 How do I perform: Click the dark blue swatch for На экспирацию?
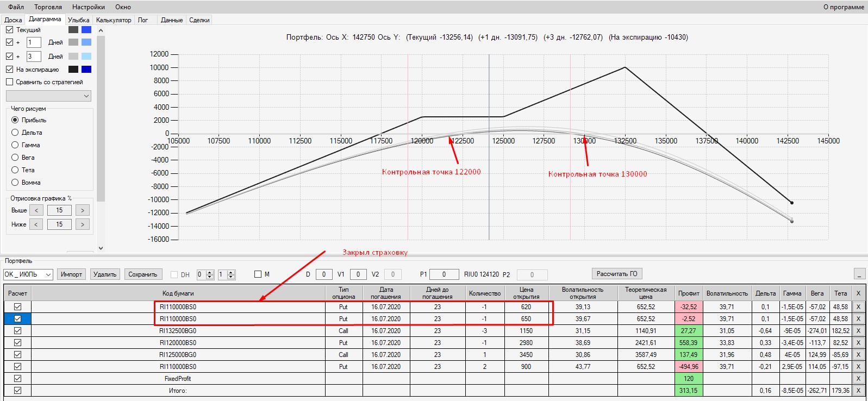[x=86, y=70]
